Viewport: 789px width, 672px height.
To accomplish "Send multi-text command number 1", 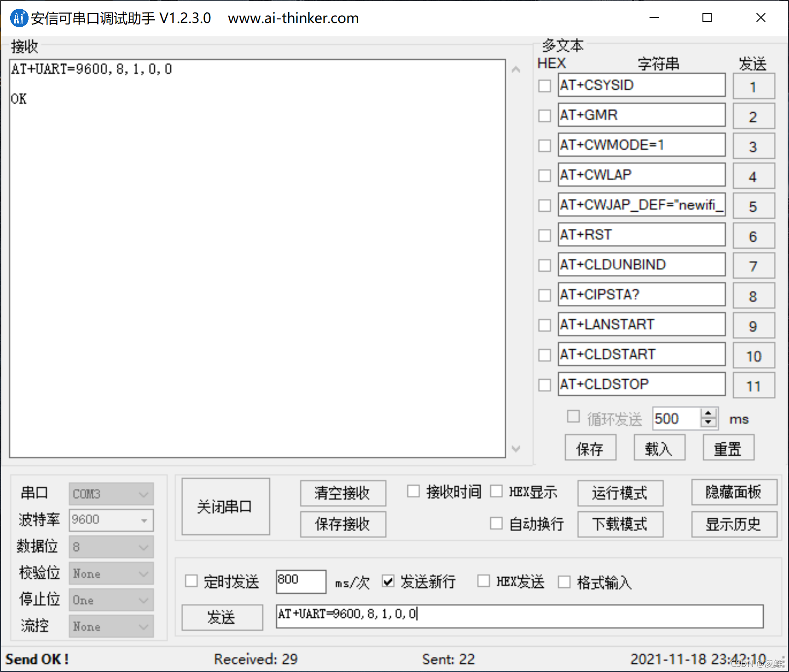I will tap(754, 86).
